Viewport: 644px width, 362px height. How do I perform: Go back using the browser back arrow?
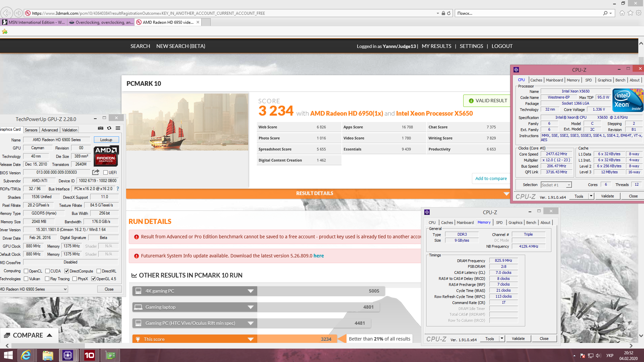pyautogui.click(x=7, y=13)
